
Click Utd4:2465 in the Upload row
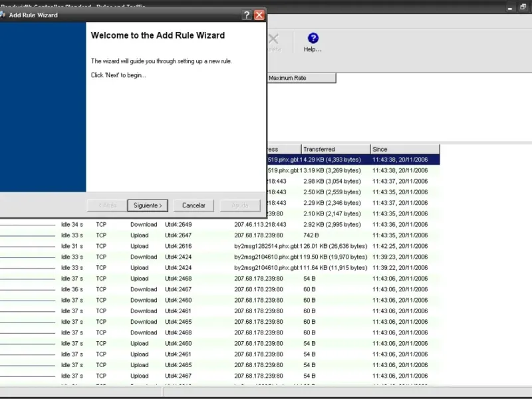pyautogui.click(x=178, y=365)
